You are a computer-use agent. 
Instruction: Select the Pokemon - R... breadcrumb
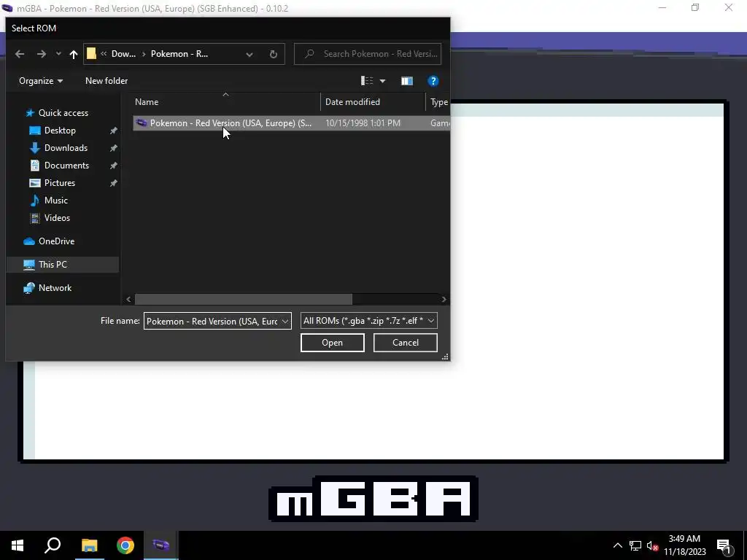pyautogui.click(x=179, y=54)
